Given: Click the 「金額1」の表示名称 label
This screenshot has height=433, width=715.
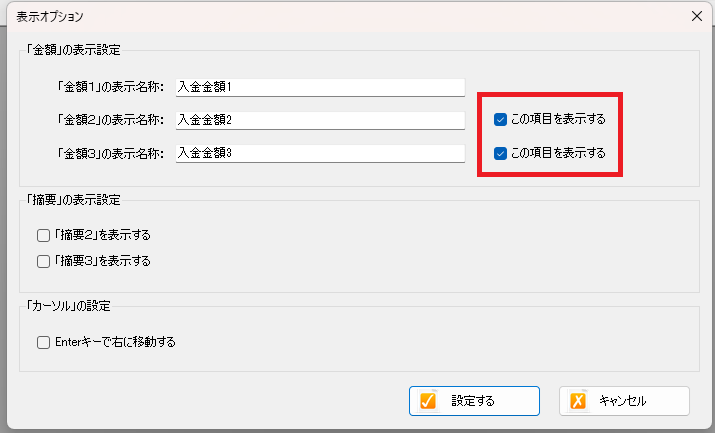Looking at the screenshot, I should click(x=111, y=87).
